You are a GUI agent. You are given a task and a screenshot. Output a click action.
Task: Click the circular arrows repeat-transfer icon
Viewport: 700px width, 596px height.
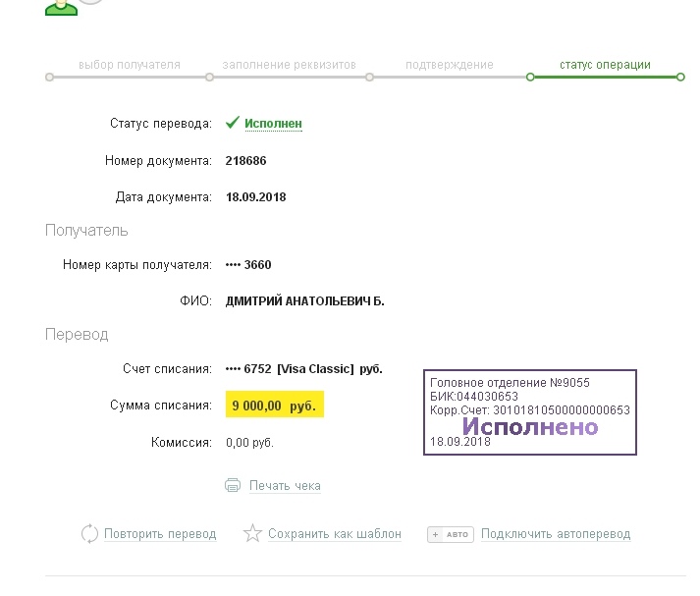click(x=89, y=534)
